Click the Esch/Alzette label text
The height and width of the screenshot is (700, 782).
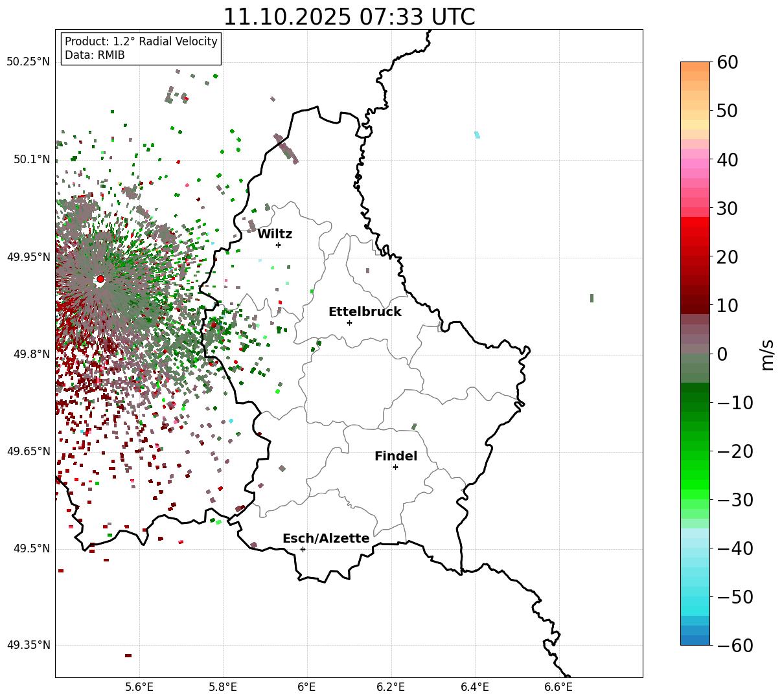click(x=326, y=539)
